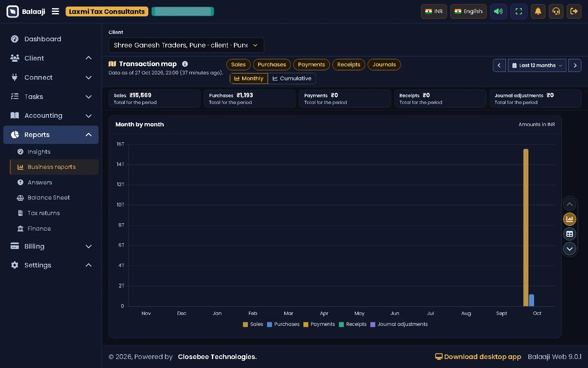Image resolution: width=588 pixels, height=368 pixels.
Task: Select the Monthly chart mode
Action: (249, 79)
